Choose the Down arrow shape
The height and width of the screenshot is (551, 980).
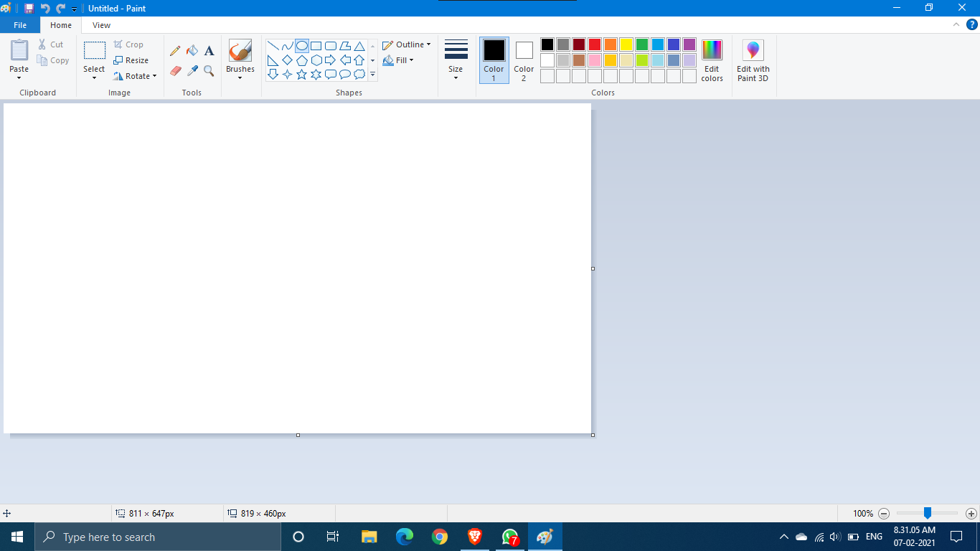[273, 74]
